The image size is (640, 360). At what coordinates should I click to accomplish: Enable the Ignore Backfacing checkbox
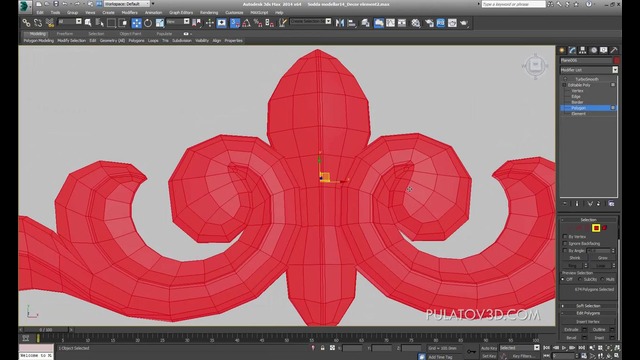tap(565, 244)
